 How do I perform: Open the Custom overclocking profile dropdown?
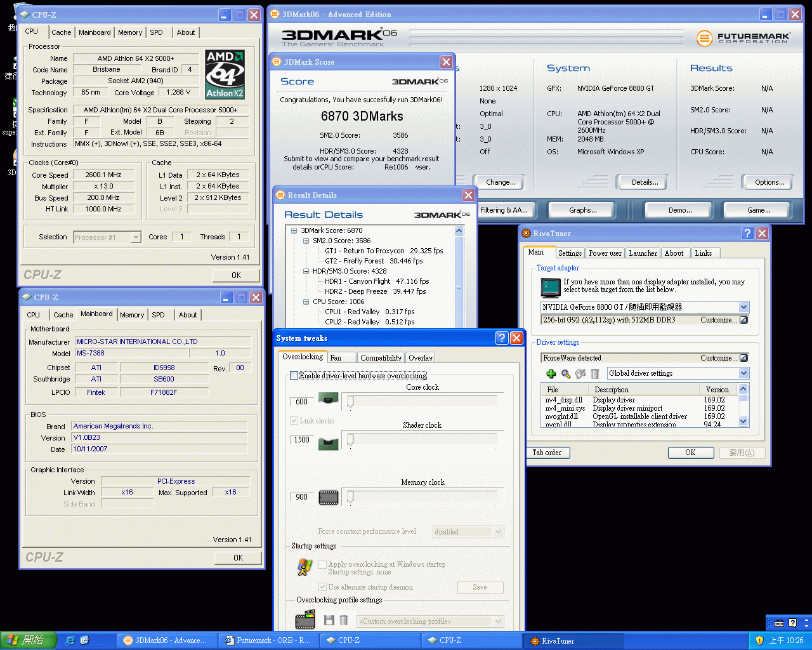[x=498, y=621]
